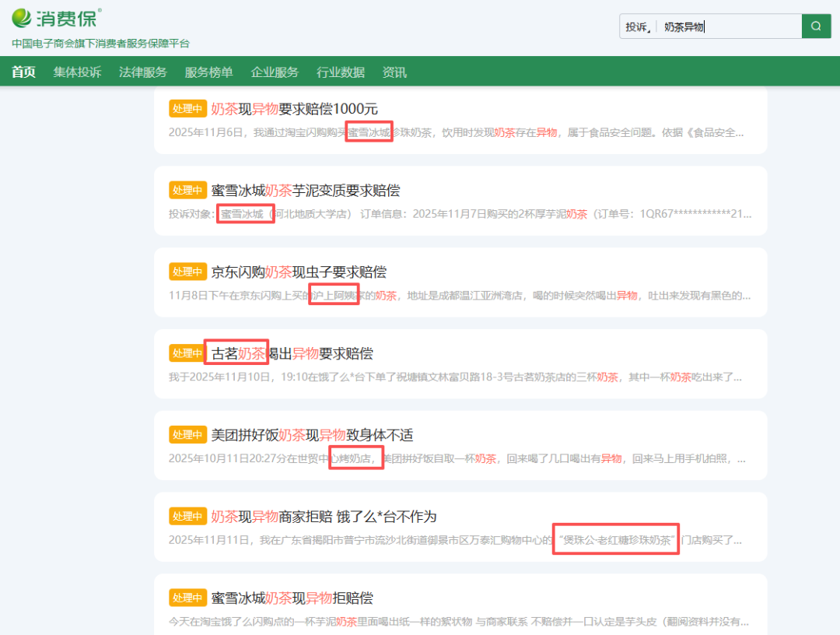Select 法律服务 in the navigation bar
Viewport: 840px width, 635px height.
[143, 72]
